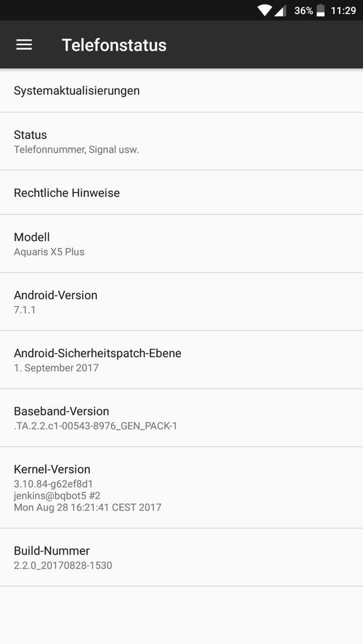The width and height of the screenshot is (363, 644).
Task: Select Android-Sicherheitspatch-Ebene item
Action: [181, 360]
